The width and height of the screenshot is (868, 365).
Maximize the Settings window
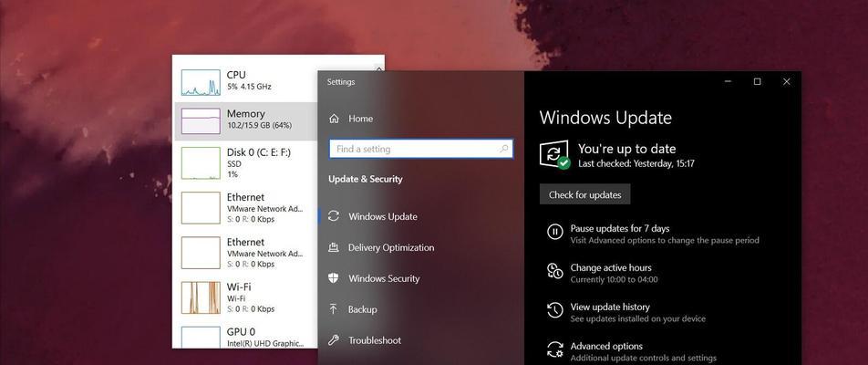758,81
